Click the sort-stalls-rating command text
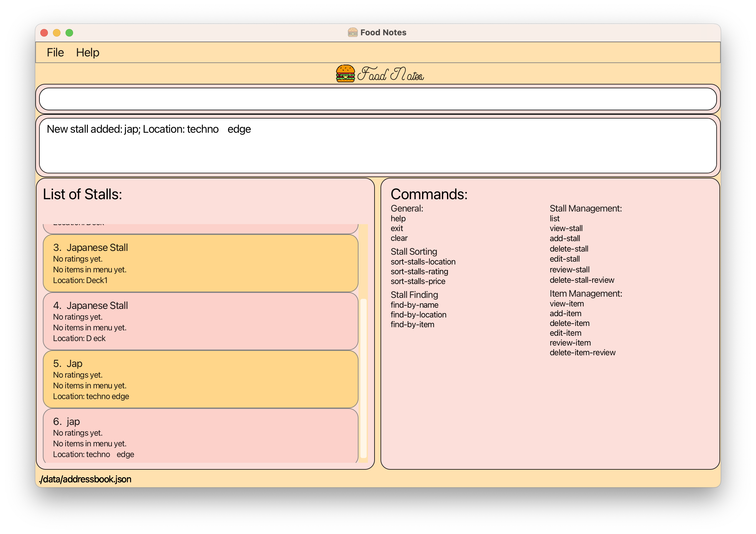 point(419,271)
